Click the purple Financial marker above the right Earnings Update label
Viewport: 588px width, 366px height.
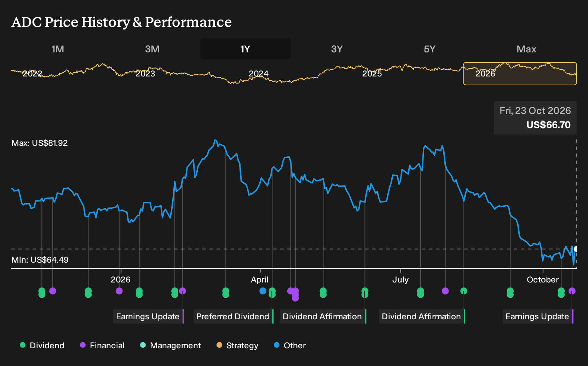pos(572,291)
